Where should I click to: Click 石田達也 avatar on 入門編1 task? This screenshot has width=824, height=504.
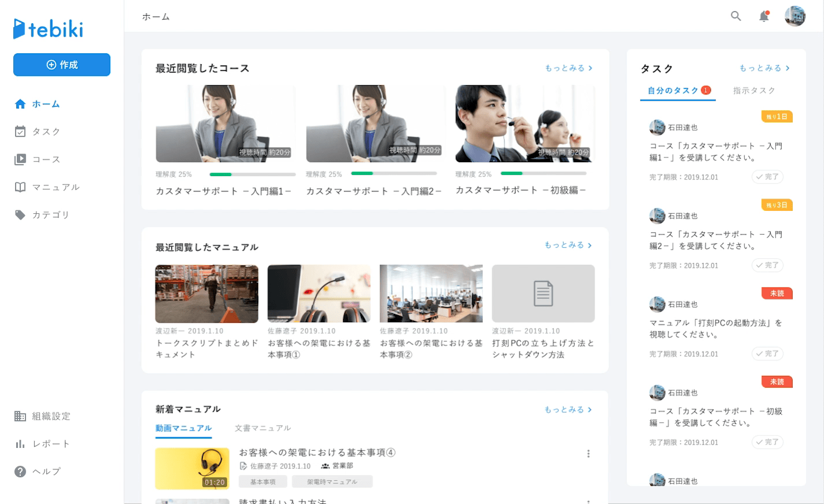coord(657,127)
